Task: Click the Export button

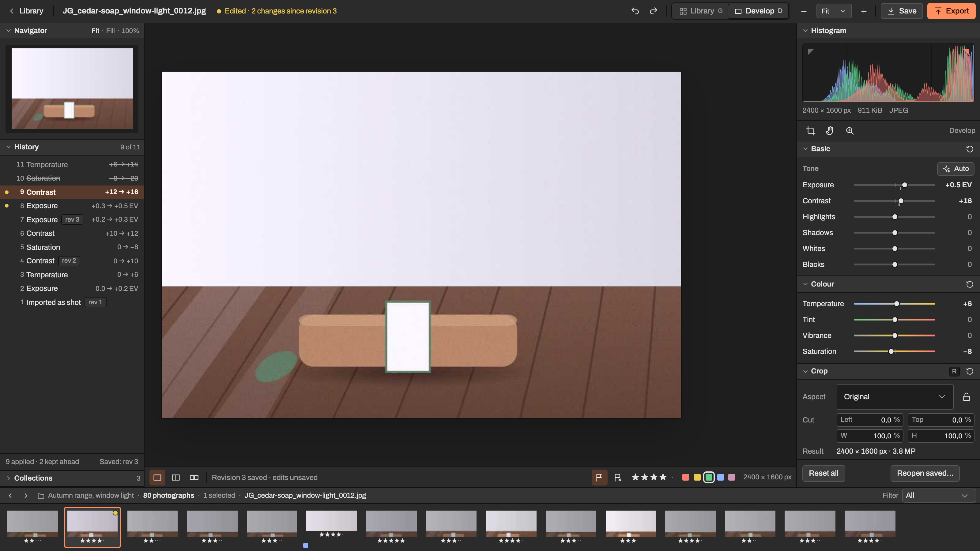Action: click(952, 11)
